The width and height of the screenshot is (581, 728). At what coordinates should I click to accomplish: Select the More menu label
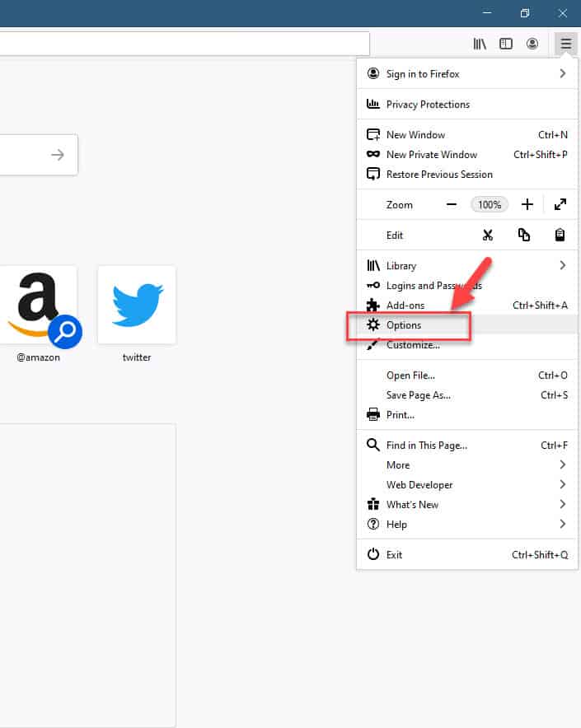[x=398, y=464]
